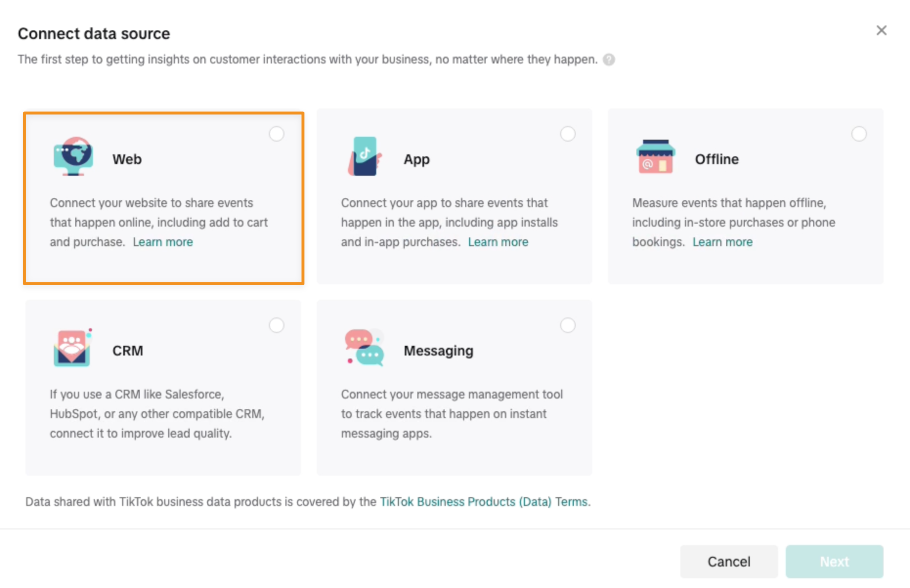Click the Web globe monitor icon
The height and width of the screenshot is (588, 910).
click(73, 156)
